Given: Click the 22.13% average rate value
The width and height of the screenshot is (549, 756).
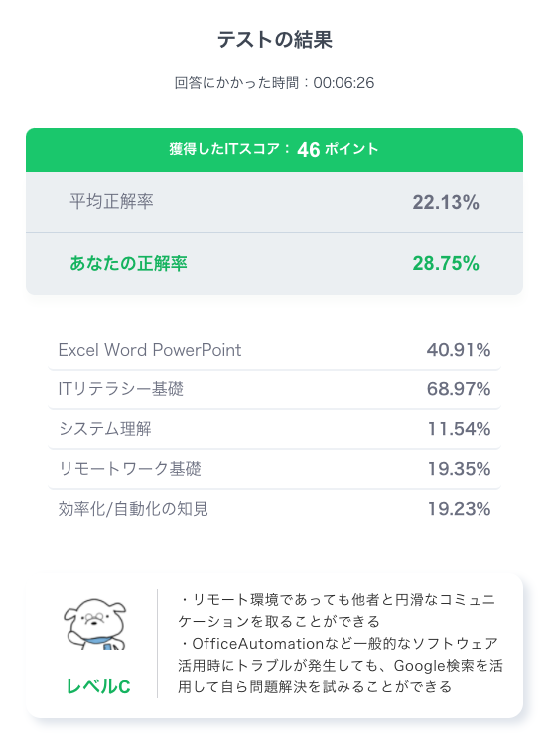Looking at the screenshot, I should (x=446, y=202).
